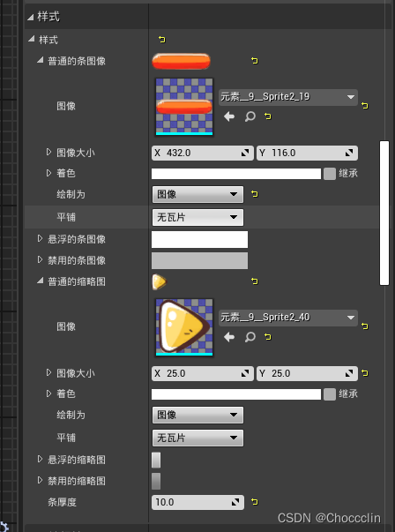
Task: Expand 着色 under the thumbnail image
Action: 48,393
